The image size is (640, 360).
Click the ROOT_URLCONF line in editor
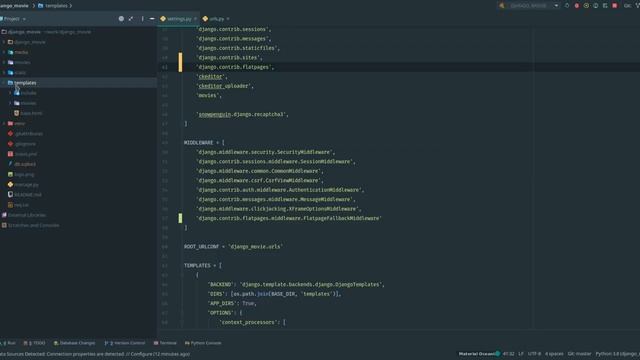pyautogui.click(x=233, y=247)
